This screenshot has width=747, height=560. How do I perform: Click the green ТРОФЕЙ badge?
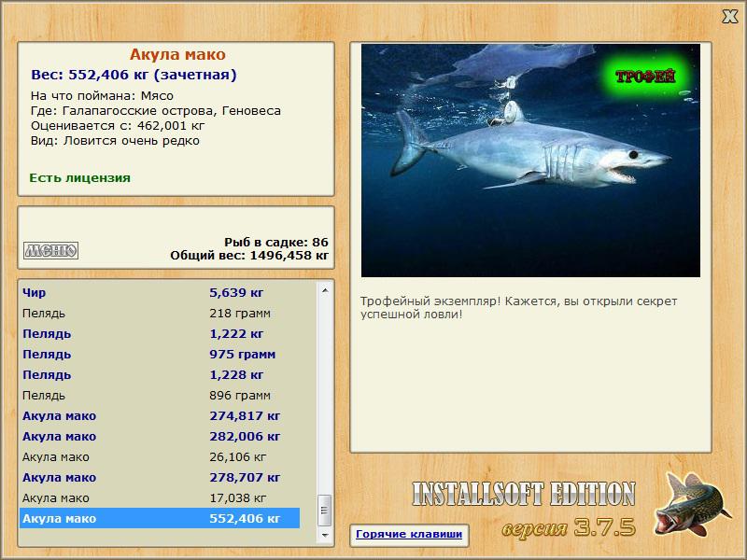click(x=644, y=76)
